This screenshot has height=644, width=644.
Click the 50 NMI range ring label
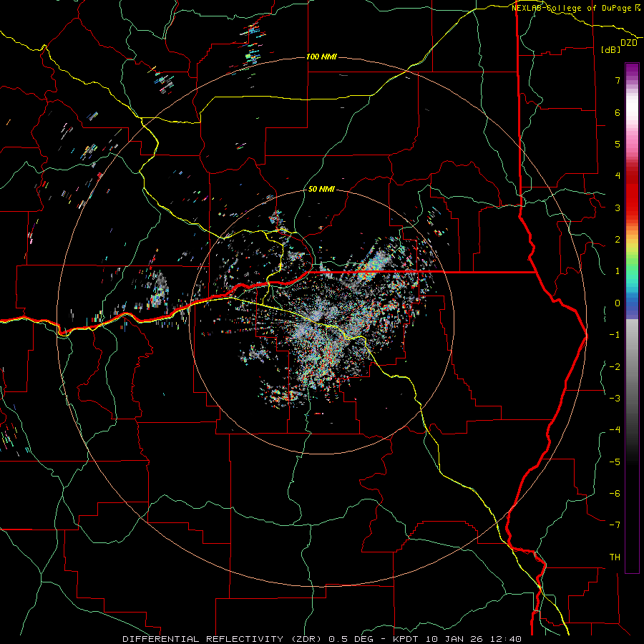click(321, 189)
